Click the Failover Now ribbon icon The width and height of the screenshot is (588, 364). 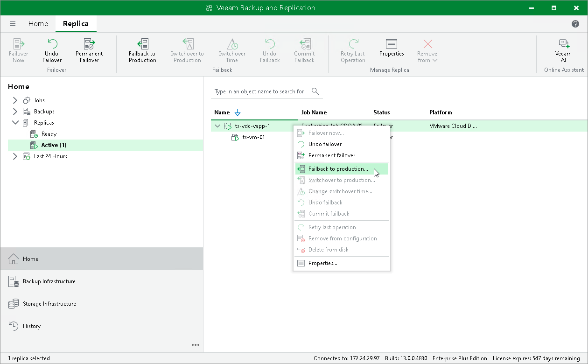tap(19, 50)
